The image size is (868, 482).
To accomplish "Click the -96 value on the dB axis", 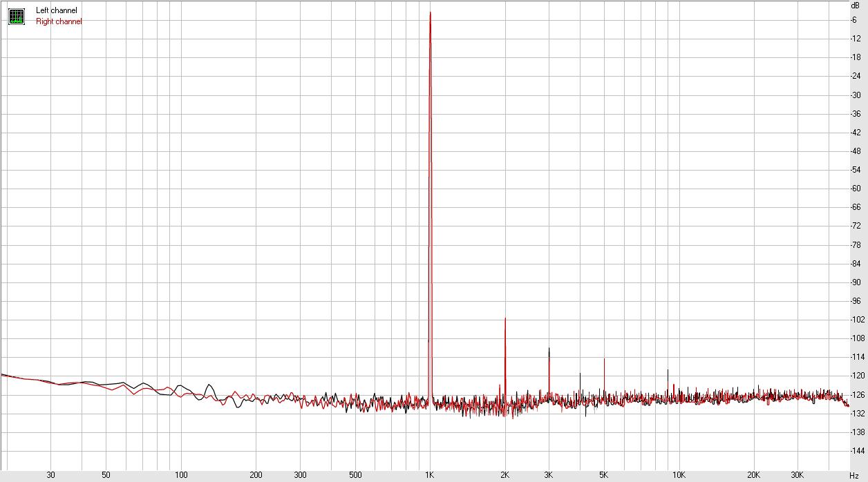I will [855, 301].
